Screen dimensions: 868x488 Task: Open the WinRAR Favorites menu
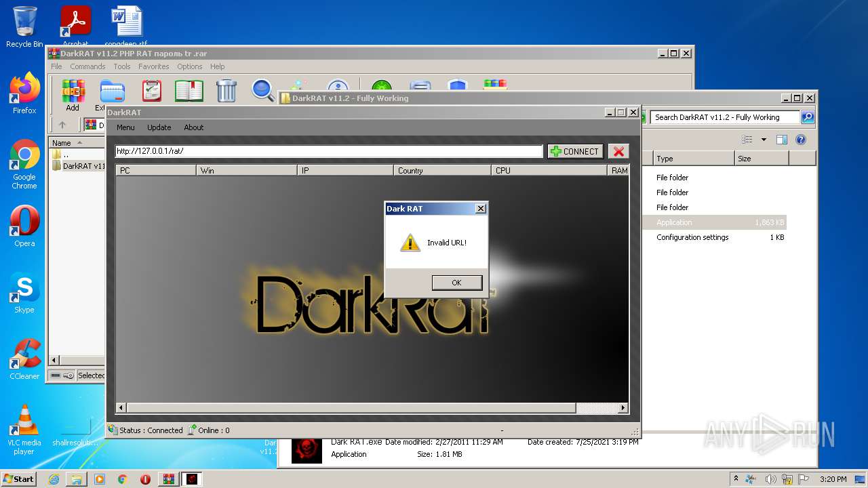[154, 66]
